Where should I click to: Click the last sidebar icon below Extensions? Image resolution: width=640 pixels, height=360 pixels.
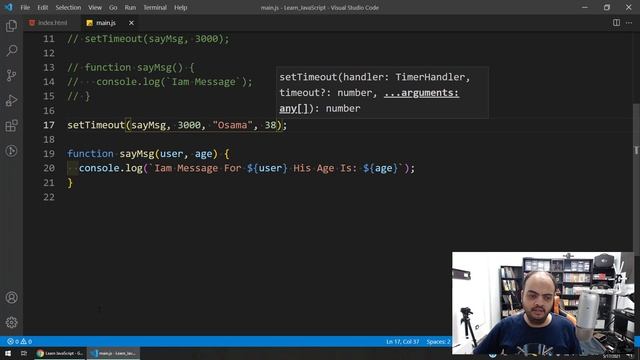click(x=11, y=151)
